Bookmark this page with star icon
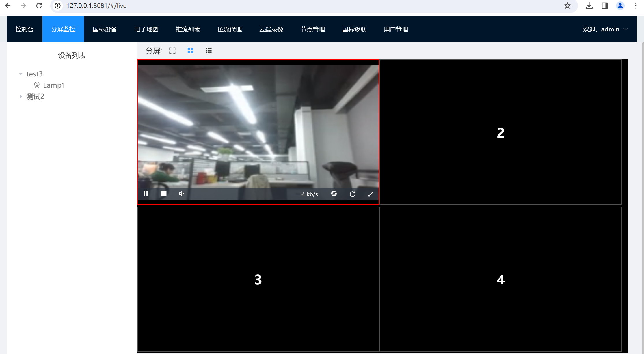This screenshot has height=354, width=644. click(567, 6)
